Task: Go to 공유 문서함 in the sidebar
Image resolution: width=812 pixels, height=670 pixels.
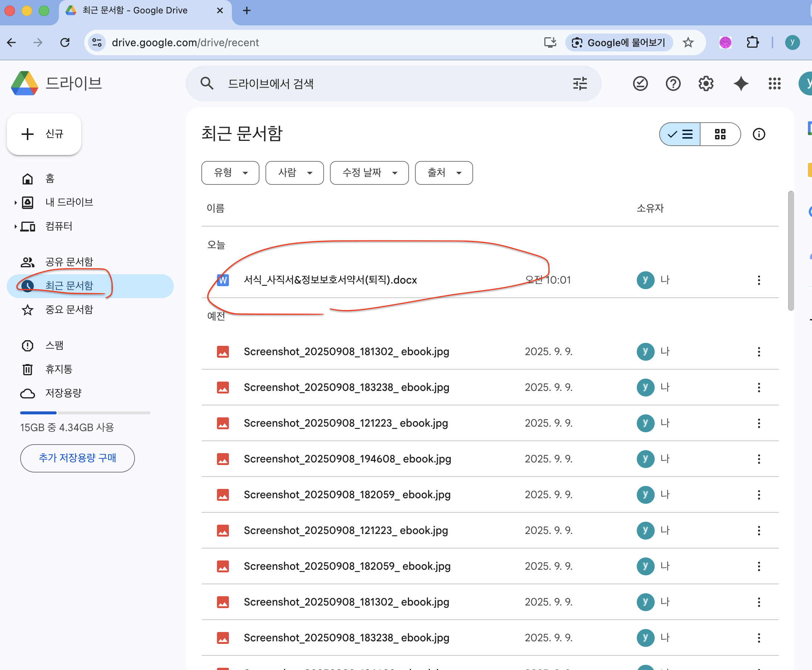Action: coord(69,262)
